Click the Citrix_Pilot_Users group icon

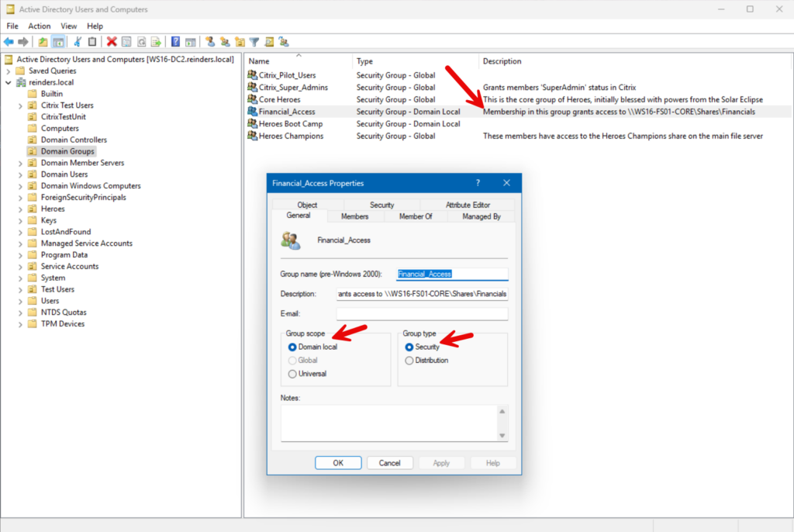[252, 75]
